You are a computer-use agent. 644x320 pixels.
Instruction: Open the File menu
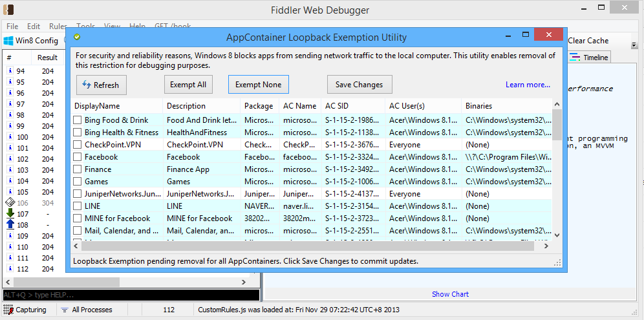tap(12, 27)
